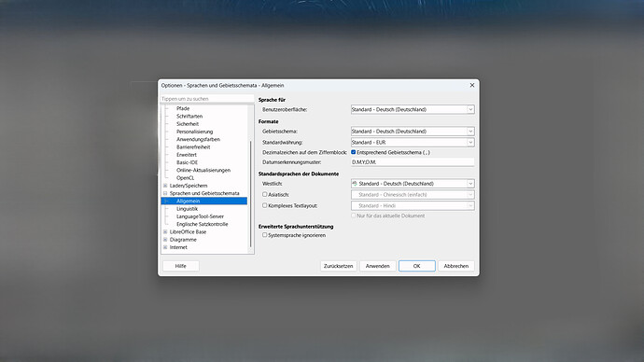Open Barrierefreiheit settings
The height and width of the screenshot is (362, 644).
[193, 146]
